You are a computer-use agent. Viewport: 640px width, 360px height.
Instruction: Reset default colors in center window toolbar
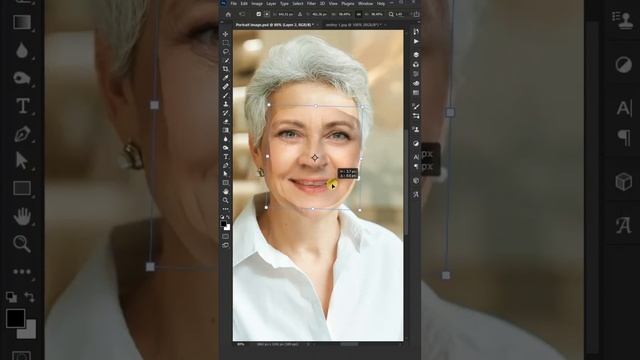coord(222,217)
